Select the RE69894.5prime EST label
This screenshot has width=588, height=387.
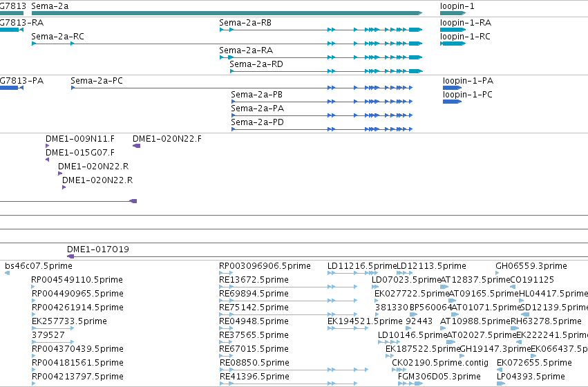[254, 294]
